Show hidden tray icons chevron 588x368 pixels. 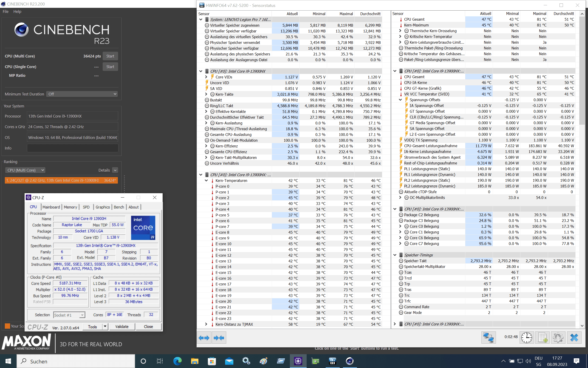click(503, 361)
